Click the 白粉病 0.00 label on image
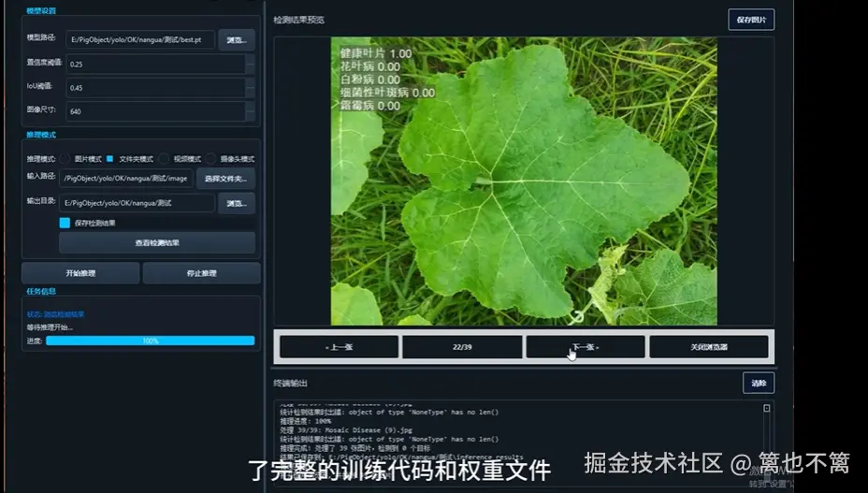Screen dimensions: 868x493 click(x=369, y=80)
